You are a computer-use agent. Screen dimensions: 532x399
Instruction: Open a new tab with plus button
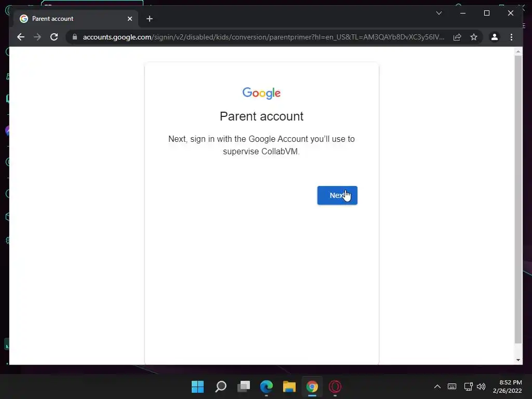click(x=150, y=19)
